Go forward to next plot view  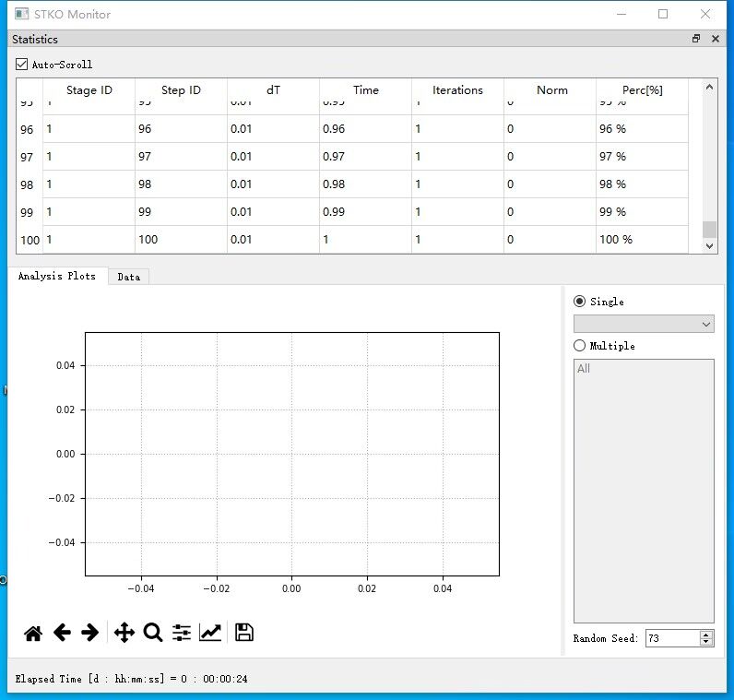89,633
